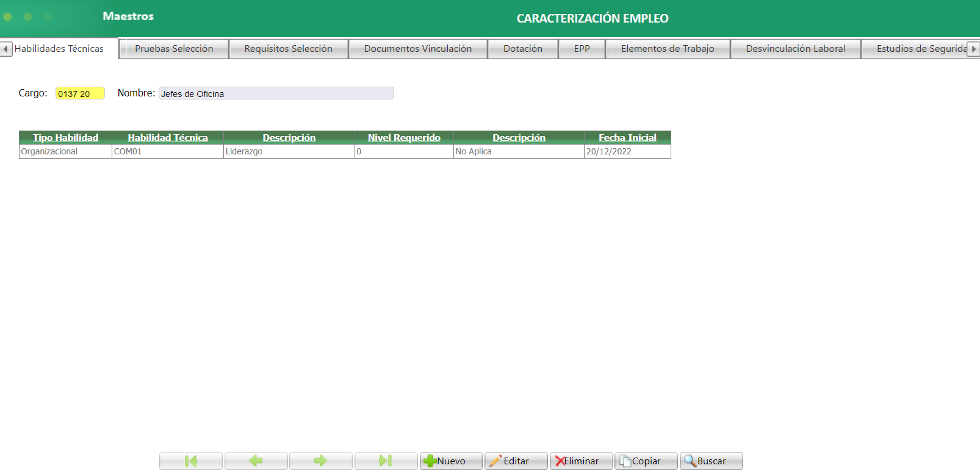The height and width of the screenshot is (471, 980).
Task: Switch to Pruebas Selección tab
Action: 174,49
